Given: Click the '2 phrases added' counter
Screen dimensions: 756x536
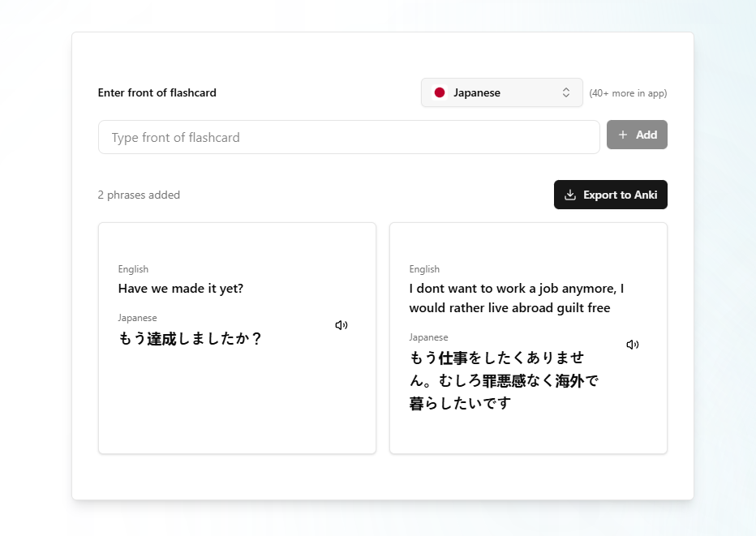Looking at the screenshot, I should tap(139, 195).
